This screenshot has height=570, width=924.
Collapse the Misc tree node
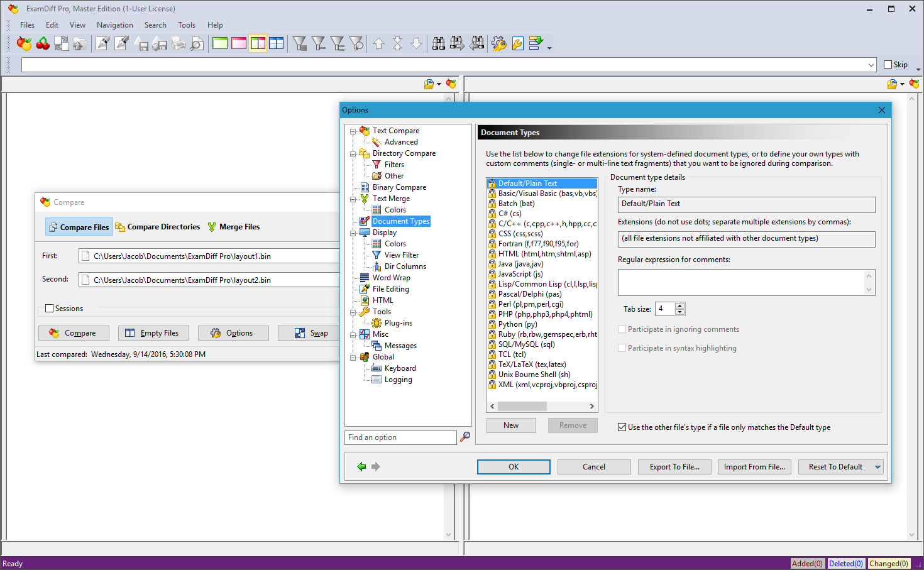(353, 335)
